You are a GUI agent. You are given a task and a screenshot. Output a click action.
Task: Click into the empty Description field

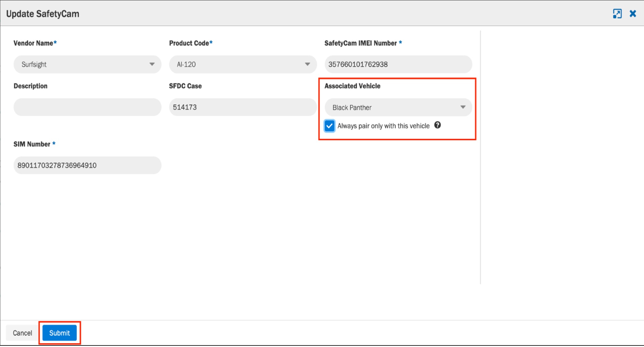88,107
